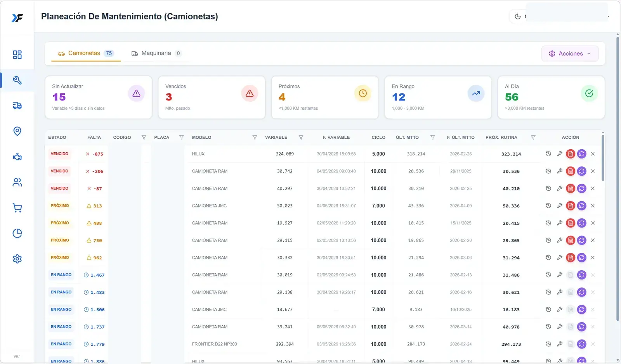Click purple refresh icon in row with 30.019
The height and width of the screenshot is (364, 621).
pos(581,275)
